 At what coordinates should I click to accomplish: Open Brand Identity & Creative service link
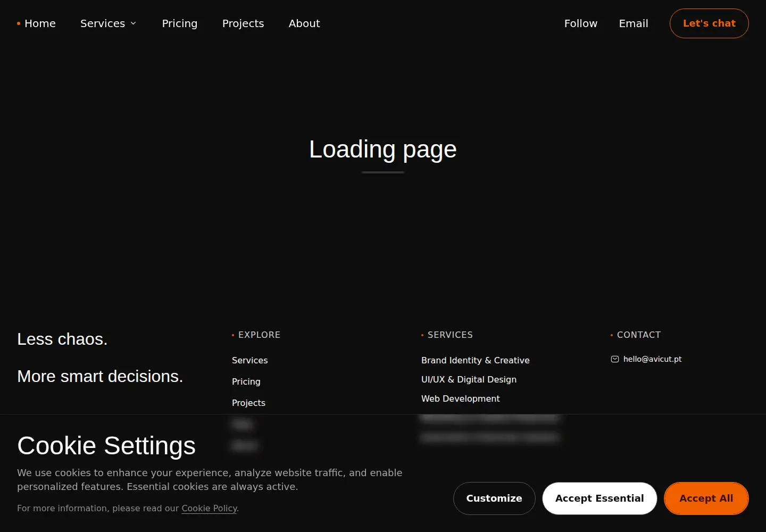coord(476,360)
